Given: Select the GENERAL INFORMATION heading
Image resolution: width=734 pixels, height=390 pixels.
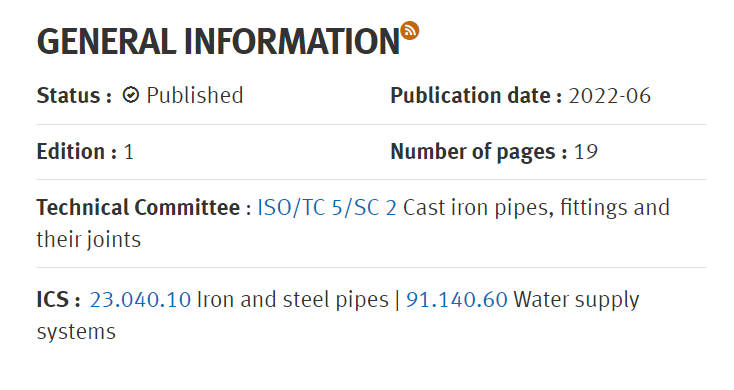Looking at the screenshot, I should pos(218,42).
